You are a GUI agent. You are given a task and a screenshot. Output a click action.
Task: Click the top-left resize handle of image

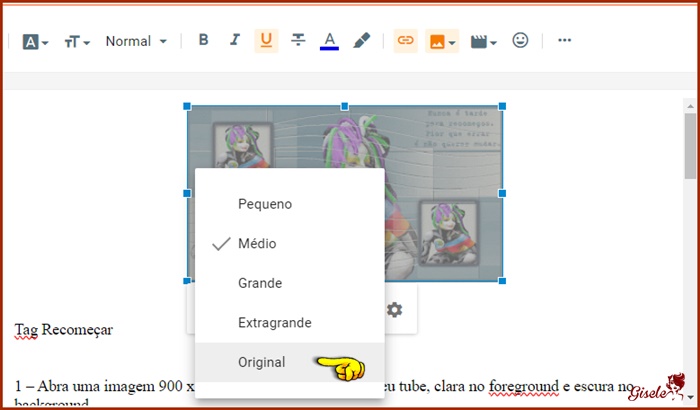pyautogui.click(x=187, y=106)
